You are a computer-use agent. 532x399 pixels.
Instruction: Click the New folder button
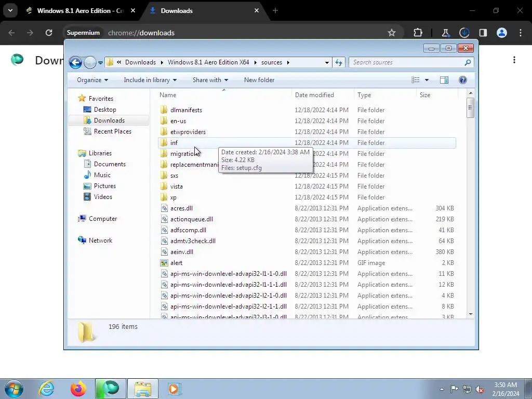259,80
